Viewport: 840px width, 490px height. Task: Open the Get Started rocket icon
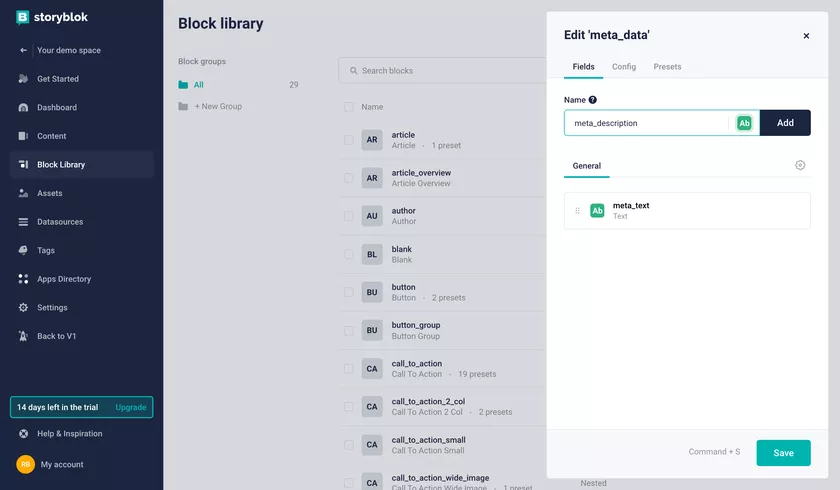(x=23, y=79)
